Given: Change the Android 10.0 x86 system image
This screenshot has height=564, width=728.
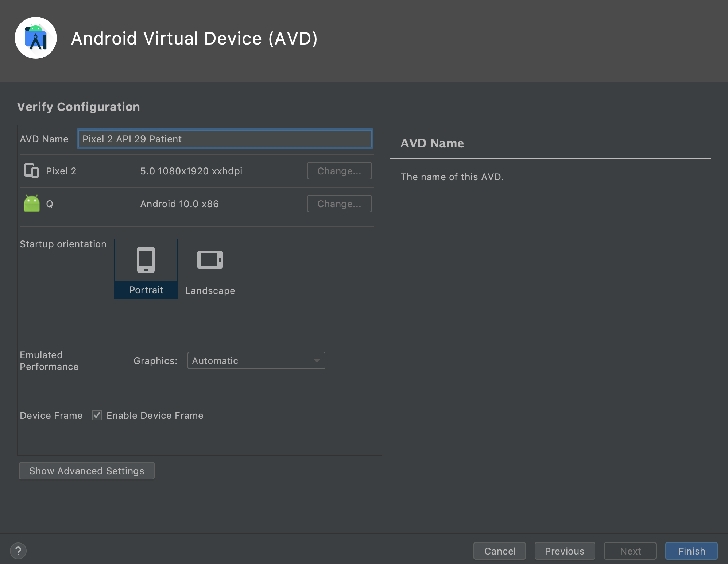Looking at the screenshot, I should click(x=339, y=204).
